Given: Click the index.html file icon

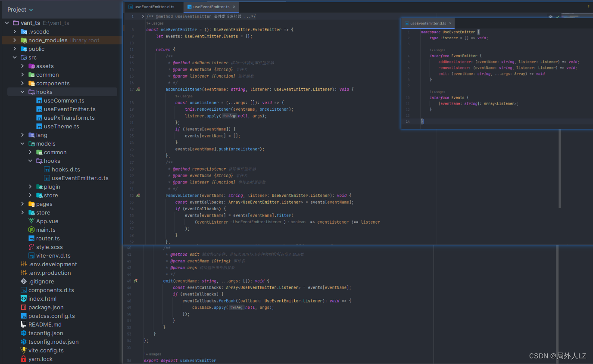Looking at the screenshot, I should click(x=24, y=299).
